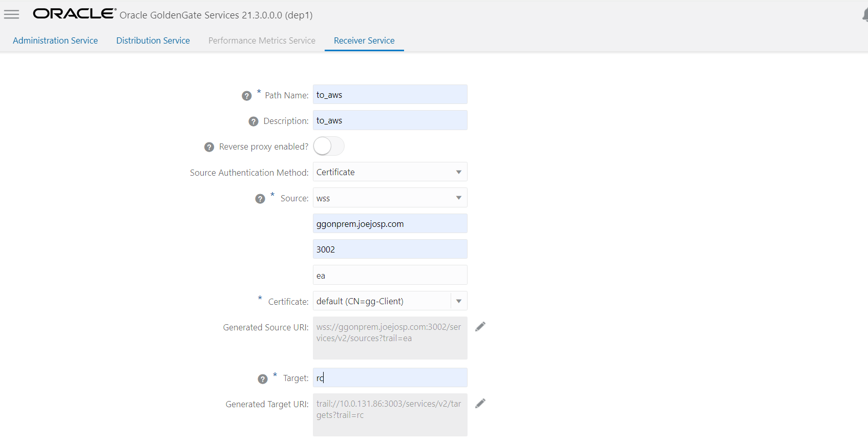This screenshot has height=441, width=868.
Task: Click the Target field label
Action: click(296, 378)
